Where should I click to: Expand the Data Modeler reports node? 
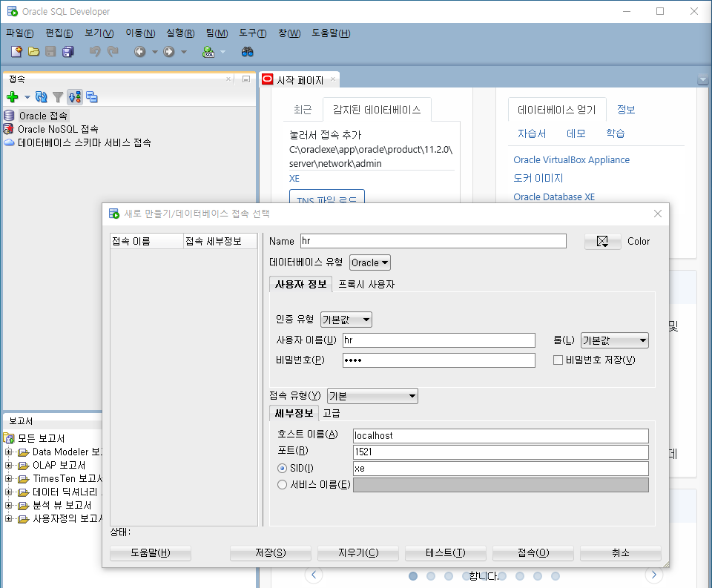pyautogui.click(x=8, y=452)
